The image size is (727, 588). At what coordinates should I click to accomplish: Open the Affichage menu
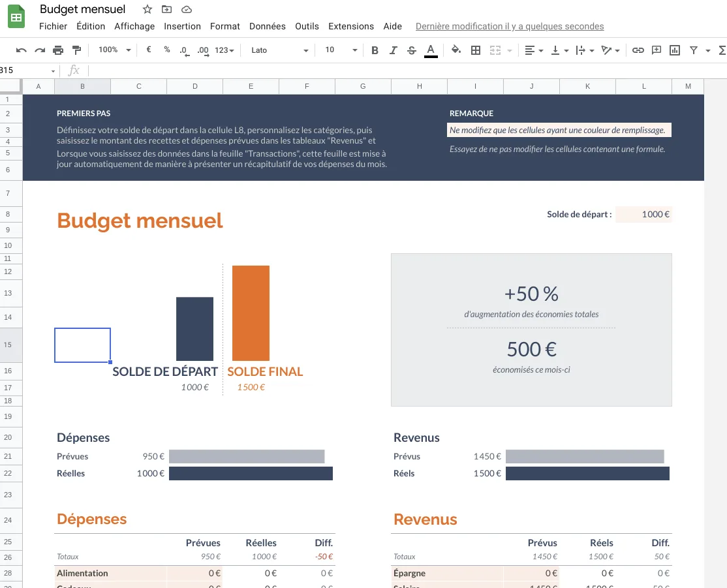pyautogui.click(x=134, y=26)
